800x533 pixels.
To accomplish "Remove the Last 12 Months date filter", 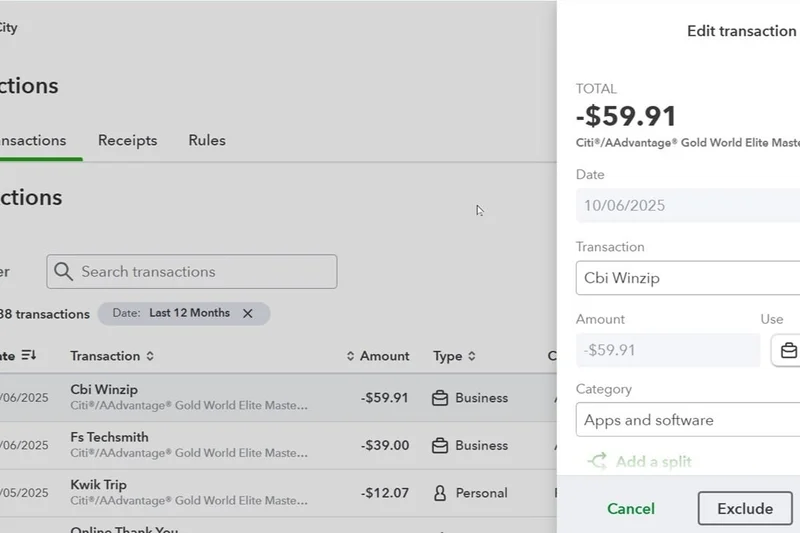I will (248, 313).
